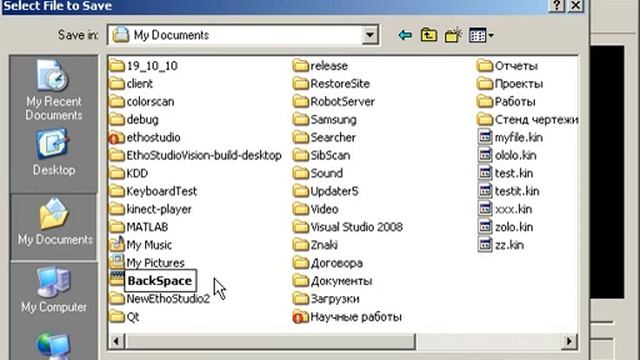Viewport: 640px width, 360px height.
Task: Select the Video folder
Action: point(316,209)
